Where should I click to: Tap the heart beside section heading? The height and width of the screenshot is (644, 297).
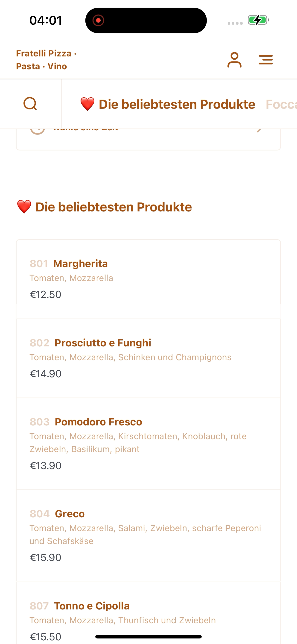[x=24, y=207]
